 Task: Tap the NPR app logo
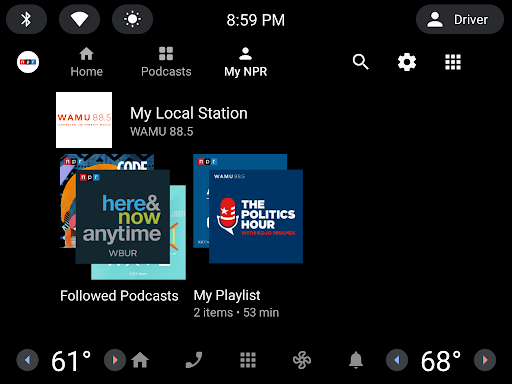point(28,62)
